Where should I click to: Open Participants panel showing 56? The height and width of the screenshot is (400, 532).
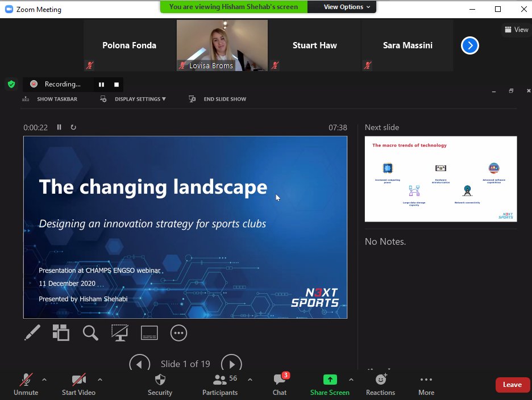tap(220, 385)
